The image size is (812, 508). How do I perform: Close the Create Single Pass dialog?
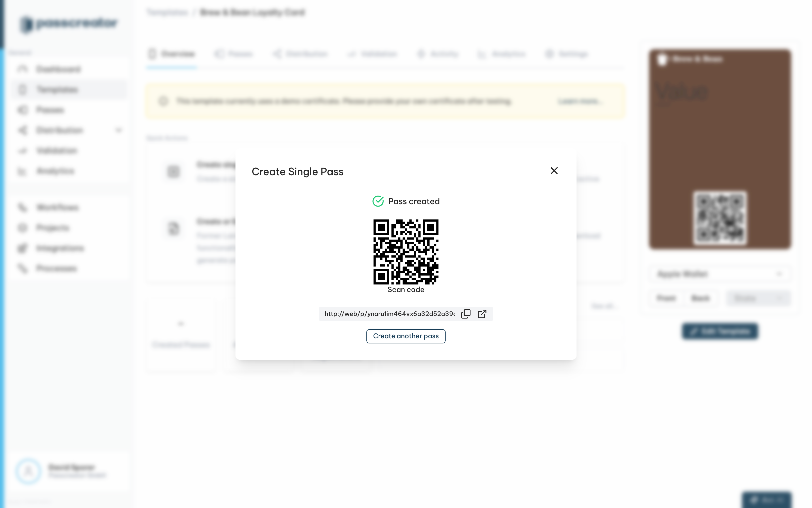tap(554, 171)
